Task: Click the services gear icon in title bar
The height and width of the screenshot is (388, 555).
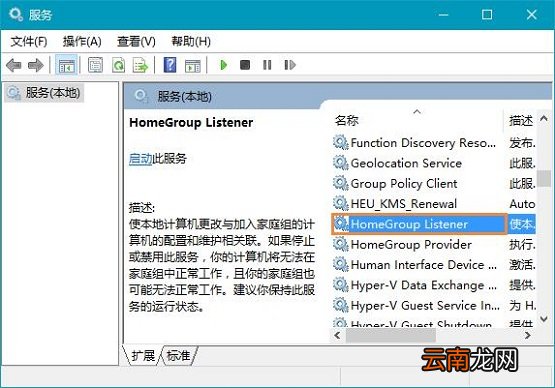Action: point(16,15)
